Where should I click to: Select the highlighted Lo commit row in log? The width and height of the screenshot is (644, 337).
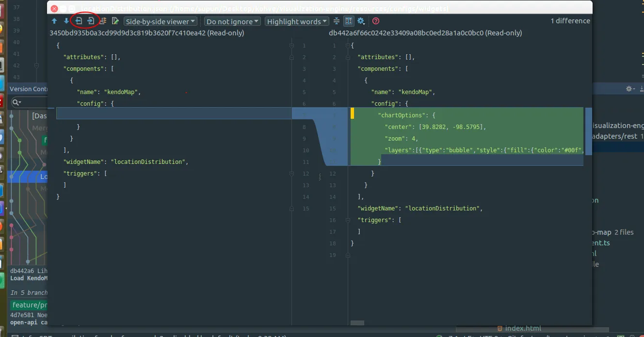point(28,177)
